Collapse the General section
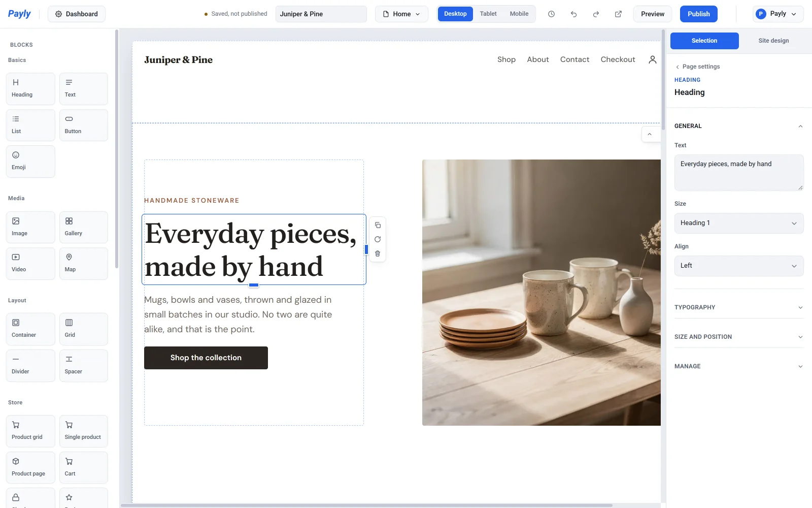This screenshot has height=508, width=812. coord(739,126)
